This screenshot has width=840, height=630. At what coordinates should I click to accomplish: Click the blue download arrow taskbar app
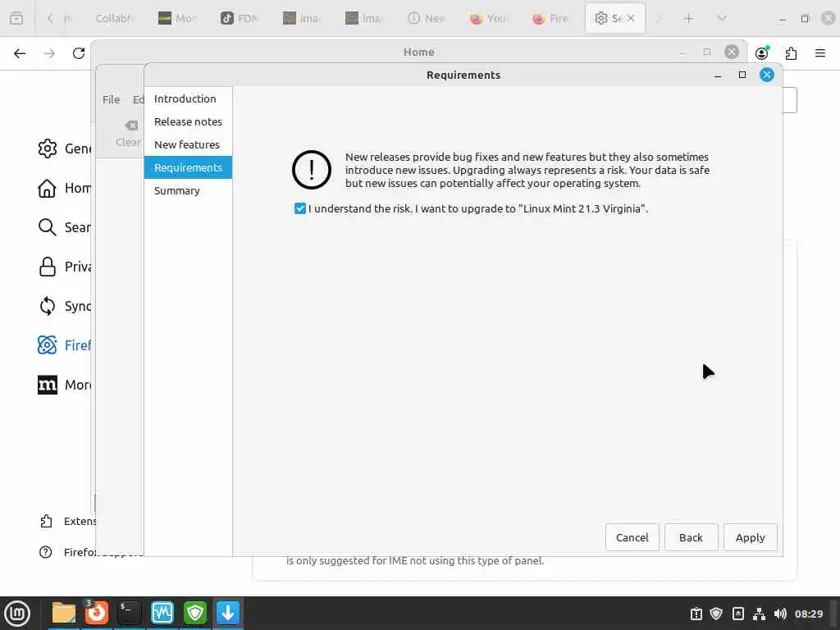[x=228, y=613]
